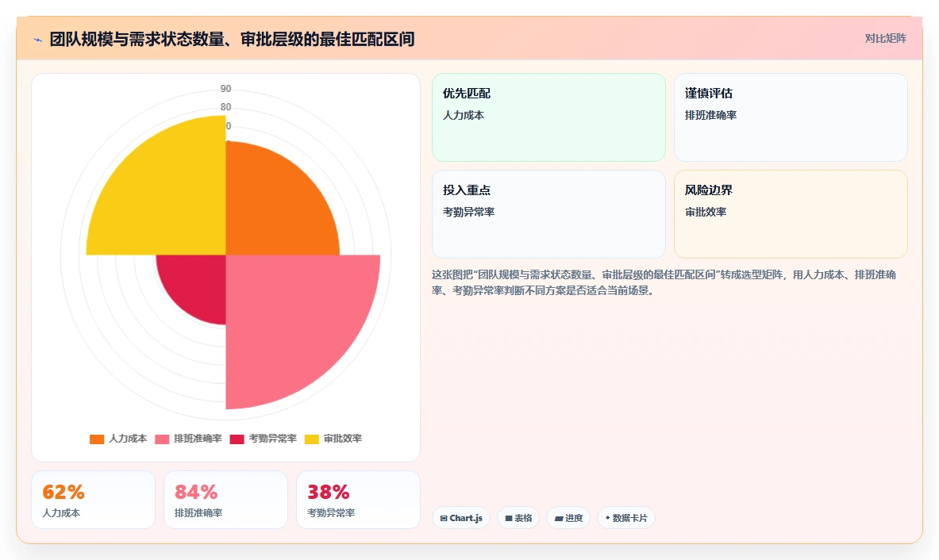Click the pink 排班准确率 legend swatch
939x560 pixels.
[162, 439]
